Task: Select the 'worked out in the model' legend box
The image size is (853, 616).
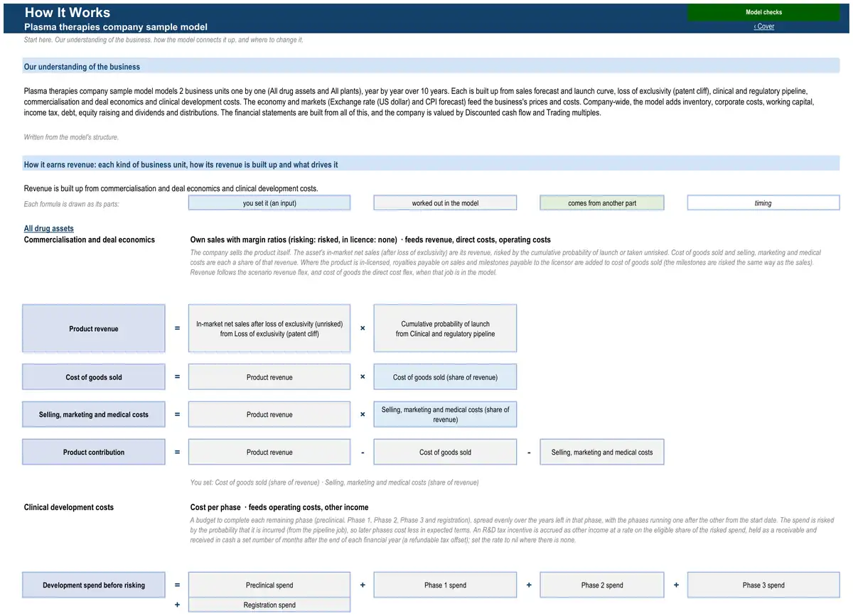Action: coord(445,203)
